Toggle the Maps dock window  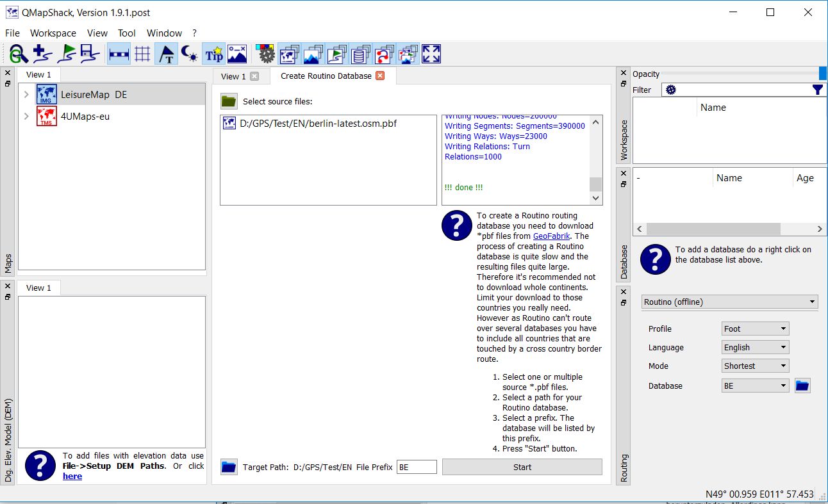[x=290, y=54]
